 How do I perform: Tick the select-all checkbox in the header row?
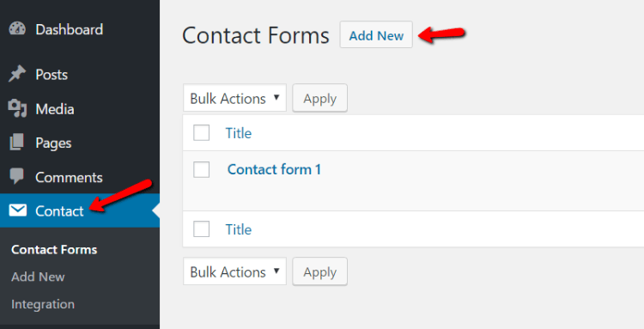[x=201, y=132]
